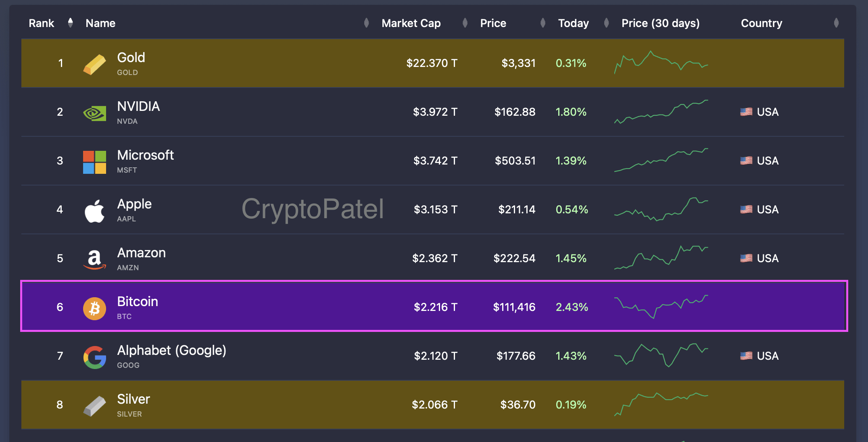This screenshot has width=868, height=442.
Task: Click Alphabet's 30-day price chart
Action: pyautogui.click(x=661, y=355)
